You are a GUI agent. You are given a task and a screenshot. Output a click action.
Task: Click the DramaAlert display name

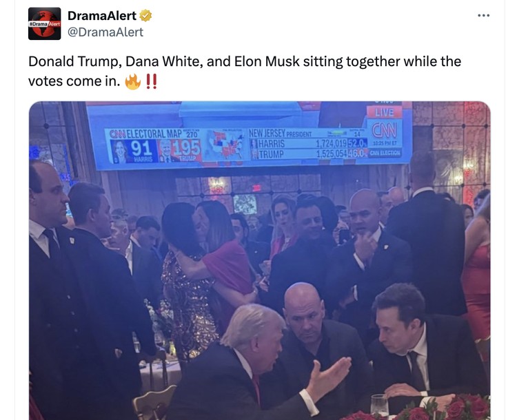pyautogui.click(x=102, y=15)
